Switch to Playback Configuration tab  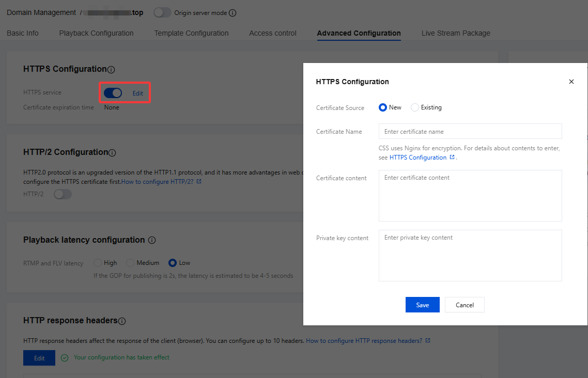(x=96, y=33)
